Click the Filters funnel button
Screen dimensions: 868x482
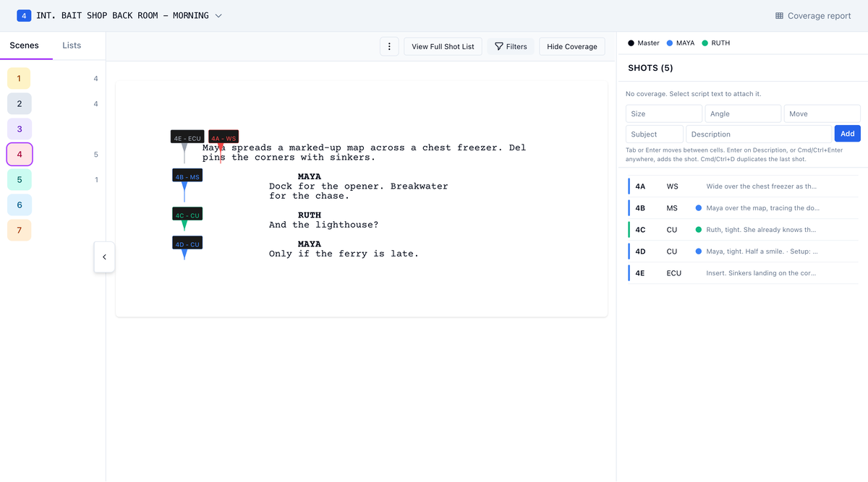[x=511, y=46]
